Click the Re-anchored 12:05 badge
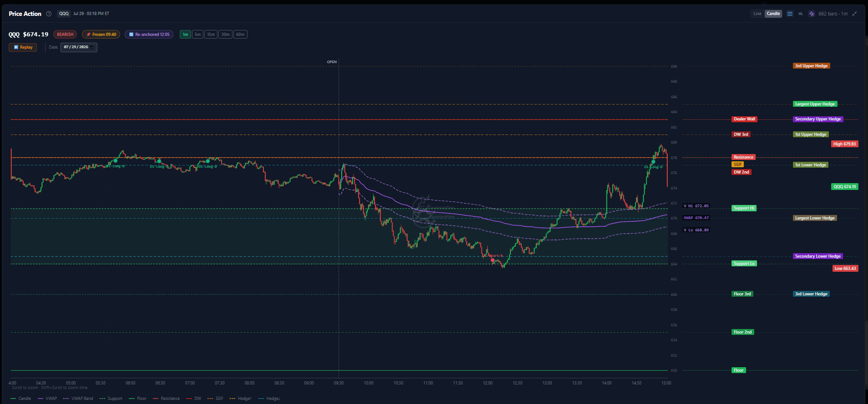 pos(149,35)
